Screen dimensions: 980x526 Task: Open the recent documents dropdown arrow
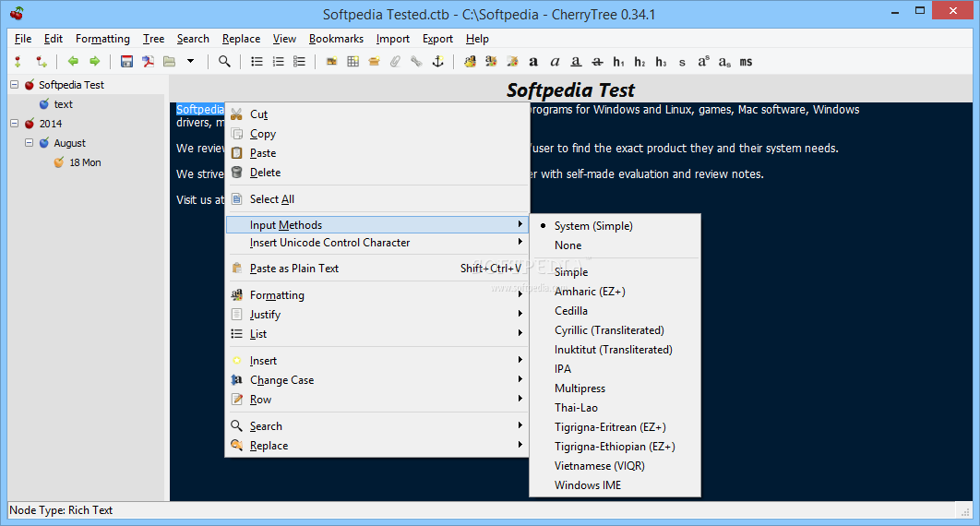(191, 61)
